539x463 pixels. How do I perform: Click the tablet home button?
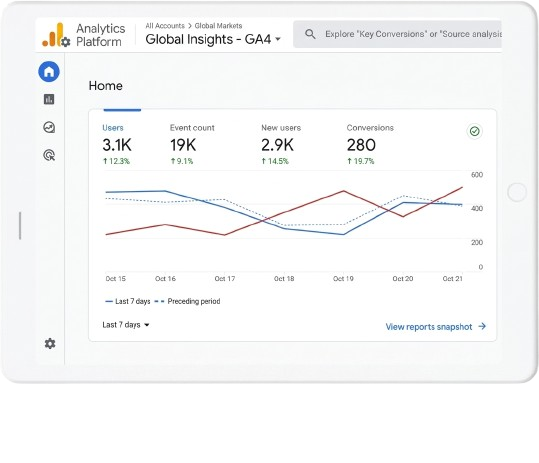click(x=517, y=192)
